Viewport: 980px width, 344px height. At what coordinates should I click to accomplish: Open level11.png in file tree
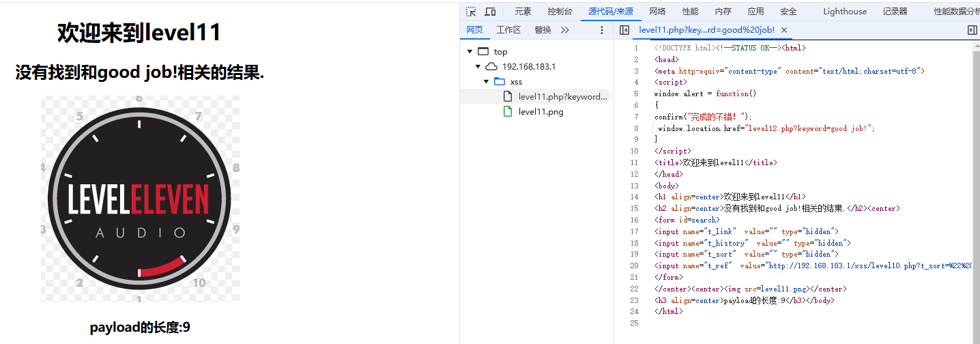[x=541, y=112]
